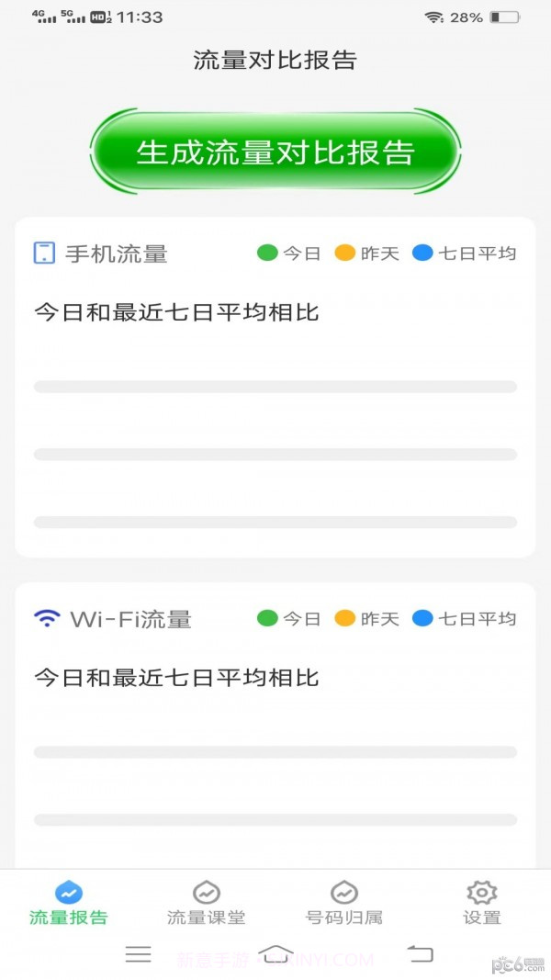
Task: Tap the navigation menu lines at screen bottom
Action: (138, 955)
